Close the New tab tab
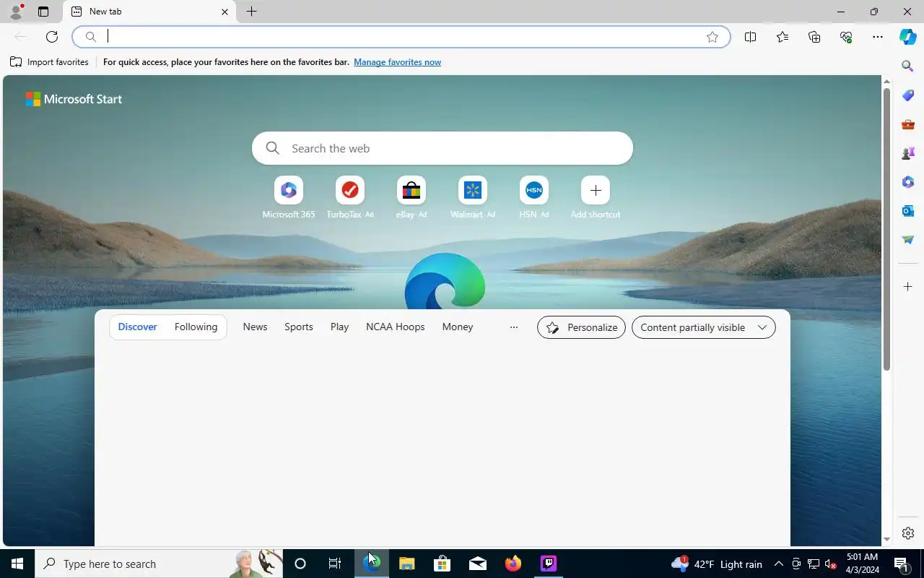Image resolution: width=924 pixels, height=578 pixels. pos(225,12)
